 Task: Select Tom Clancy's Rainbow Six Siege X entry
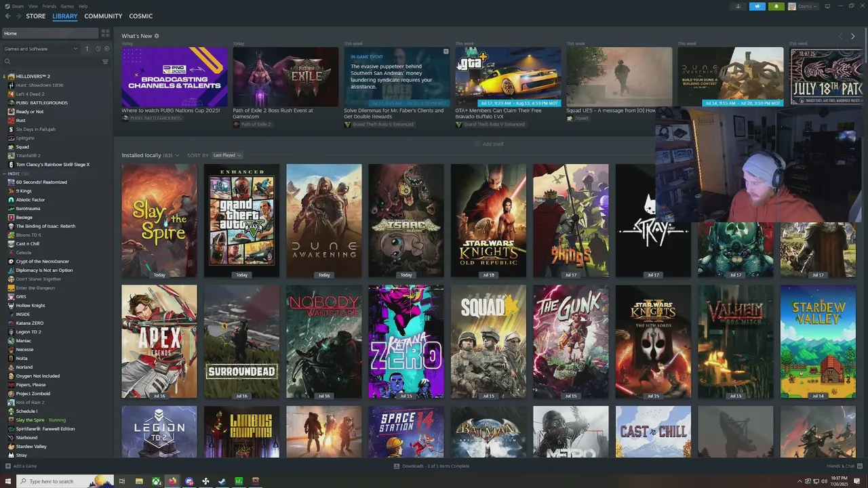click(53, 165)
